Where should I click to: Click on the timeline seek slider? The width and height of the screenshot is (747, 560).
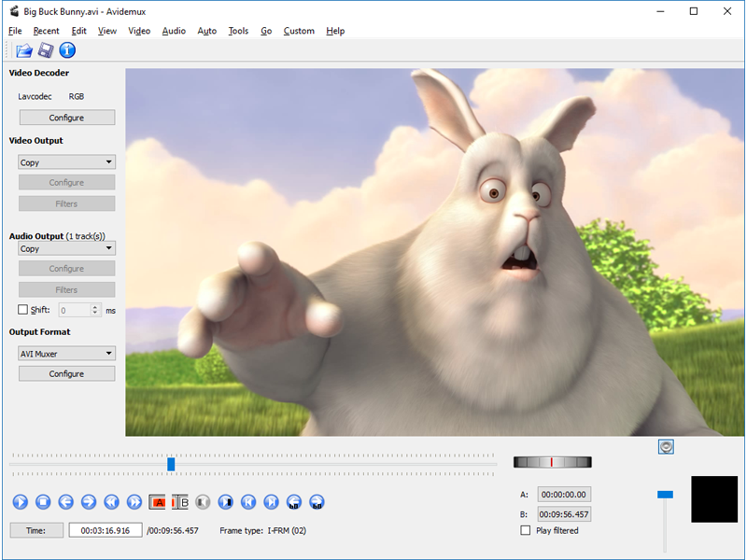coord(172,464)
